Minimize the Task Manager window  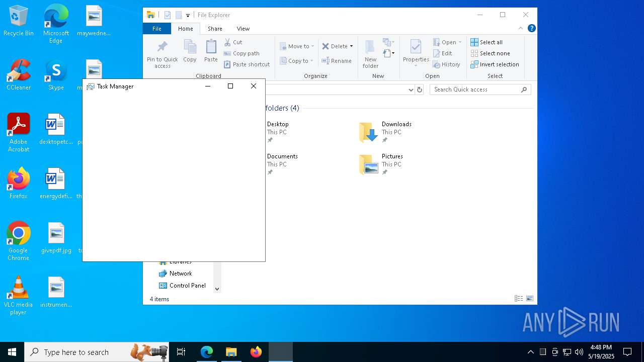coord(208,86)
